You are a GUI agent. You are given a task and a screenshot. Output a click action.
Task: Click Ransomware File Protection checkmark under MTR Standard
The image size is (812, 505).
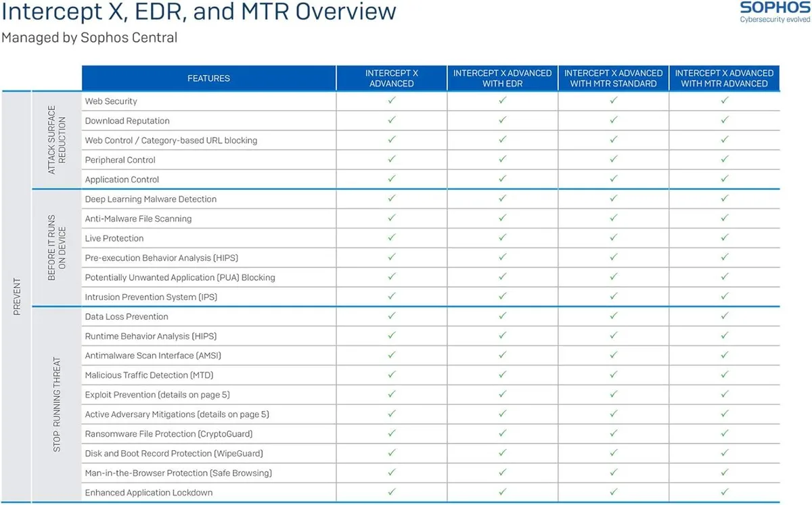click(x=614, y=433)
